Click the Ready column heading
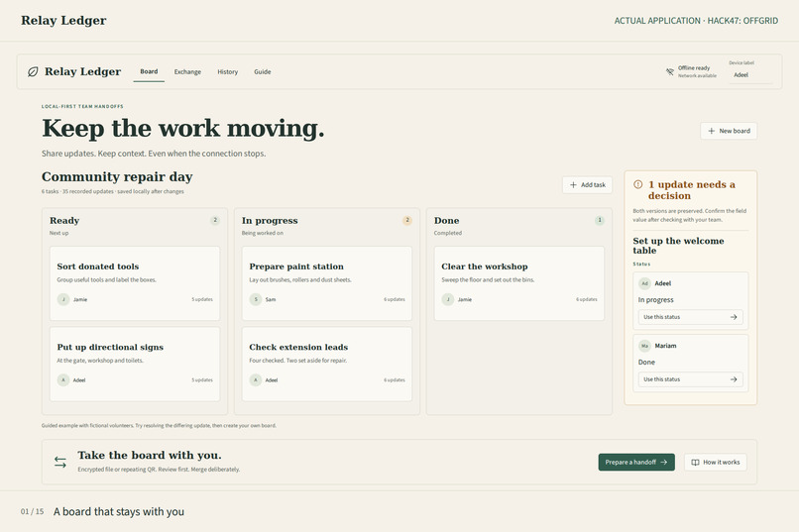The image size is (799, 532). pyautogui.click(x=64, y=221)
